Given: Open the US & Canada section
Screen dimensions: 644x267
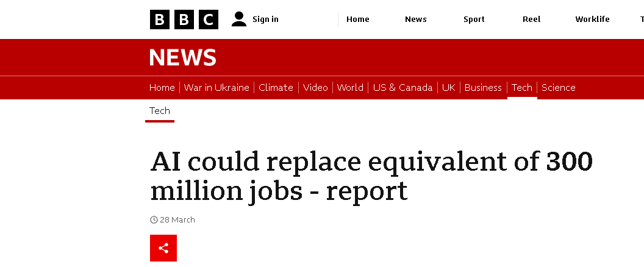Looking at the screenshot, I should click(402, 88).
